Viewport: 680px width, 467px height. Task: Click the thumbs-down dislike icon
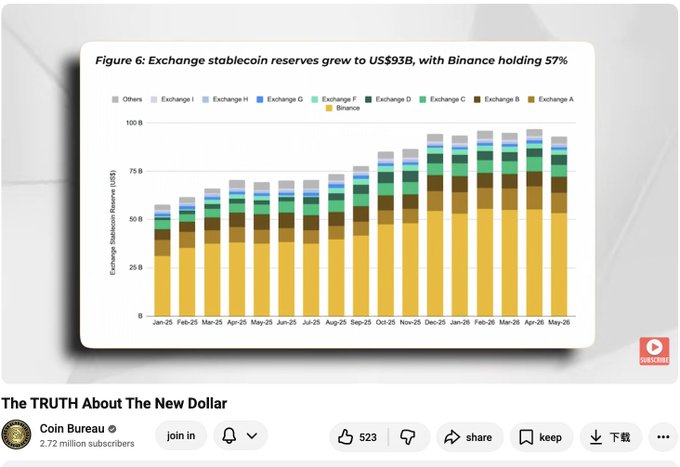[408, 437]
